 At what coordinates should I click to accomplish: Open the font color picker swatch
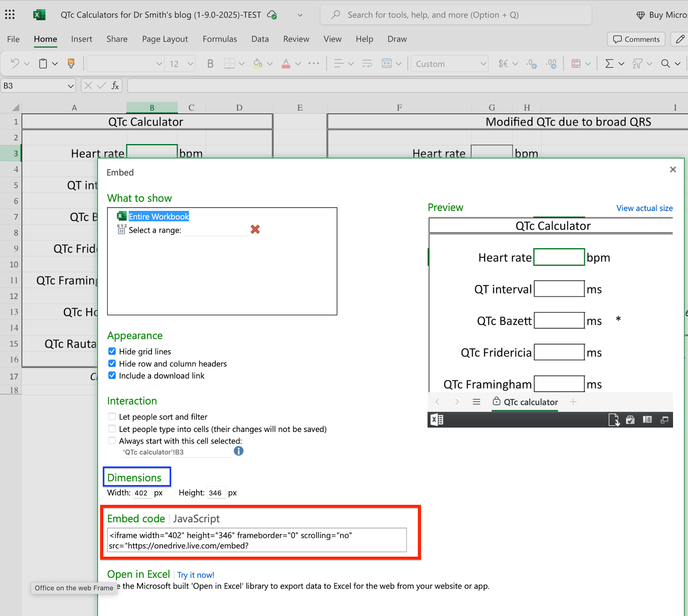click(286, 64)
